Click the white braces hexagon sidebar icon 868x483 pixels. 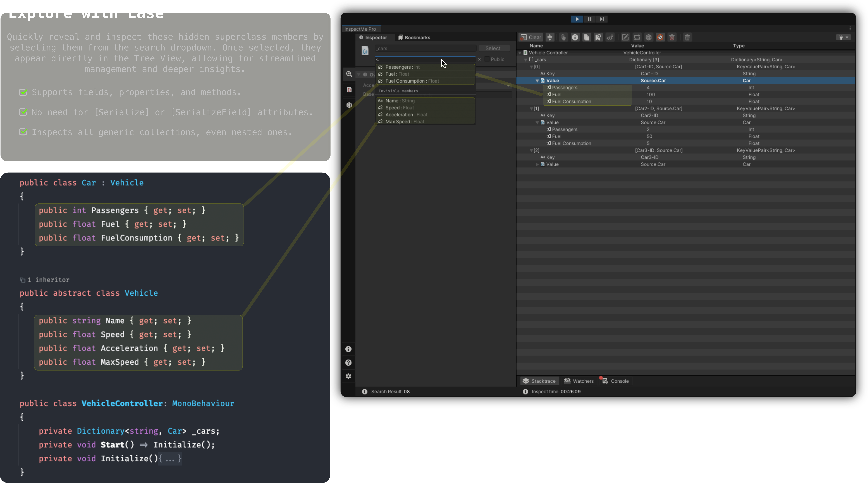point(349,105)
